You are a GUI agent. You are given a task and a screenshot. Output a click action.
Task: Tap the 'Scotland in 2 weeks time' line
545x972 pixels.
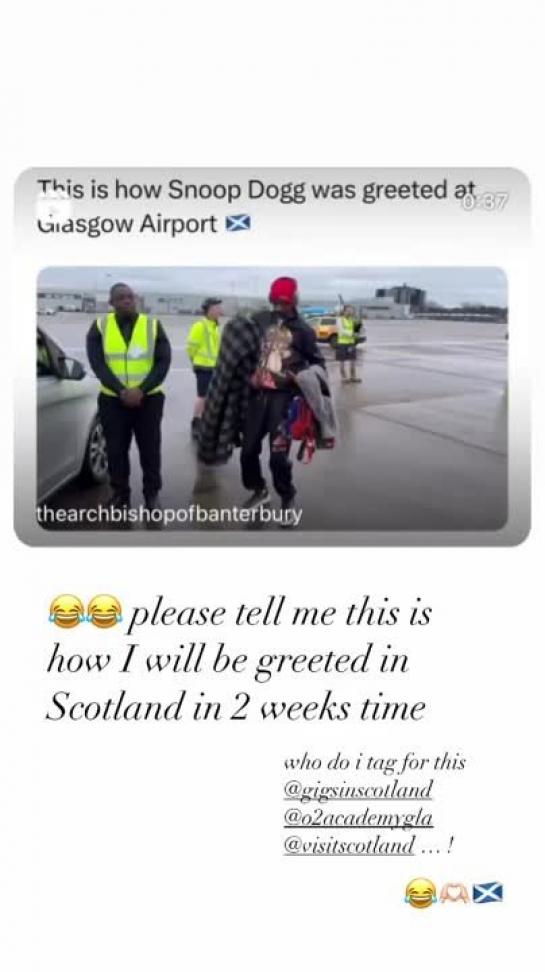coord(236,707)
